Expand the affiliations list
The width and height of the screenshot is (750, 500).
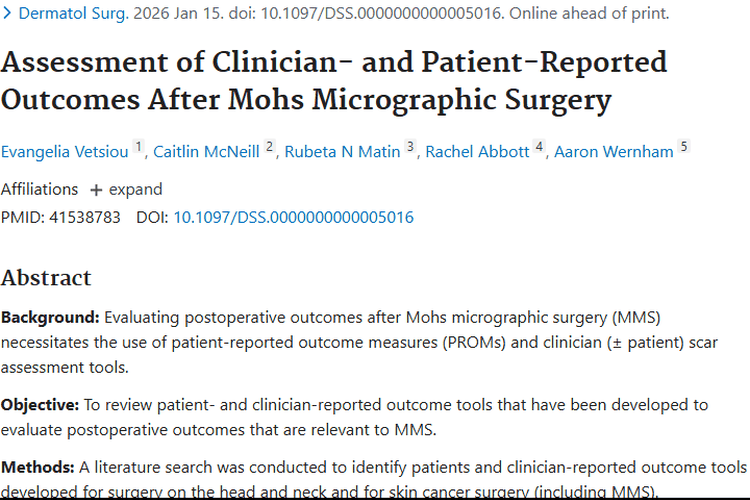point(126,189)
